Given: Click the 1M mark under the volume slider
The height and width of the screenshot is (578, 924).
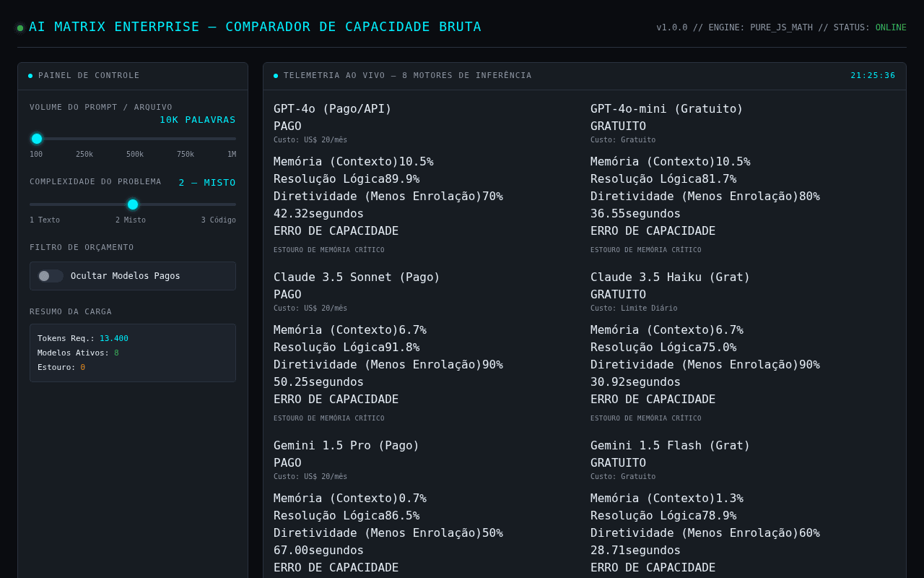Looking at the screenshot, I should coord(232,154).
